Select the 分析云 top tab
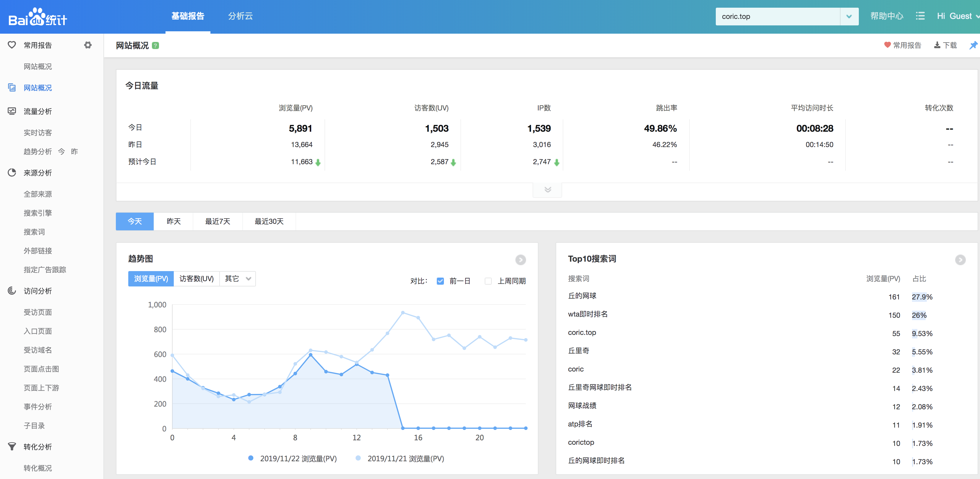Image resolution: width=980 pixels, height=479 pixels. (x=241, y=16)
